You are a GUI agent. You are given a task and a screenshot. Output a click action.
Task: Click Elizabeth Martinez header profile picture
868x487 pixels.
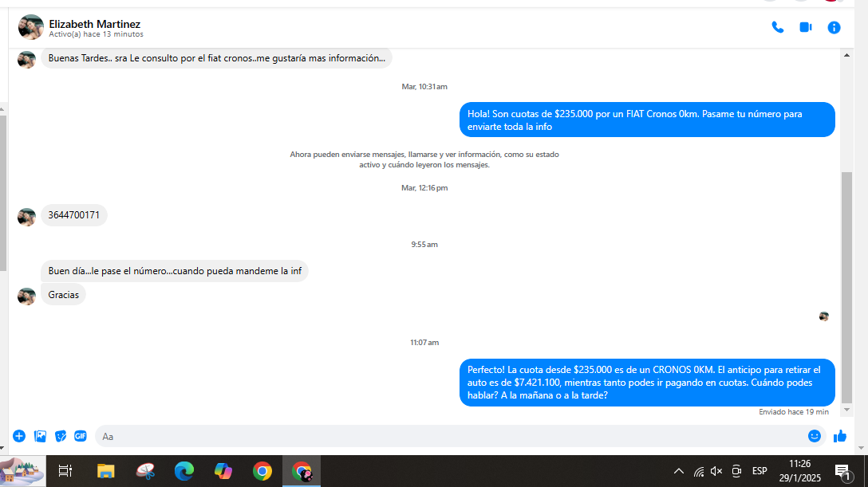(x=30, y=27)
